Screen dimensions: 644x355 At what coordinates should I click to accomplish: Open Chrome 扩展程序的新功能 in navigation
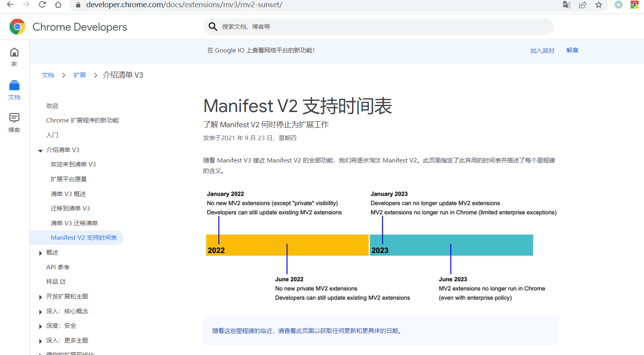[82, 120]
